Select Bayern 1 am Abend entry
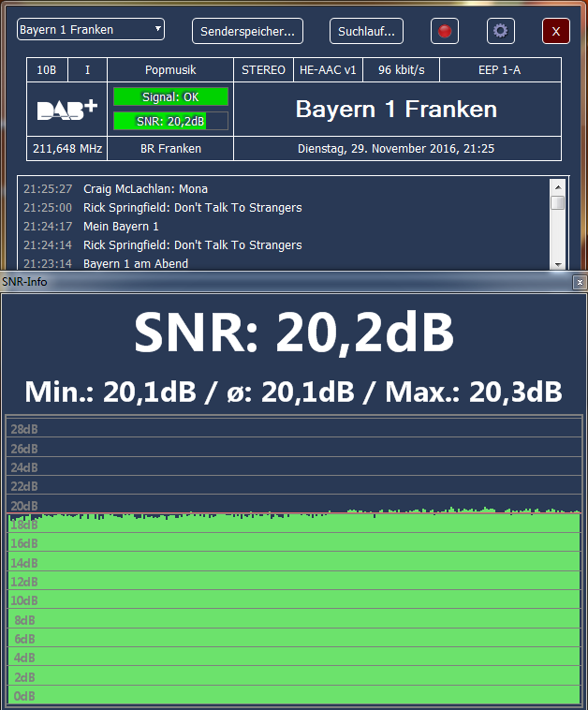Screen dimensions: 588x710 coord(136,264)
